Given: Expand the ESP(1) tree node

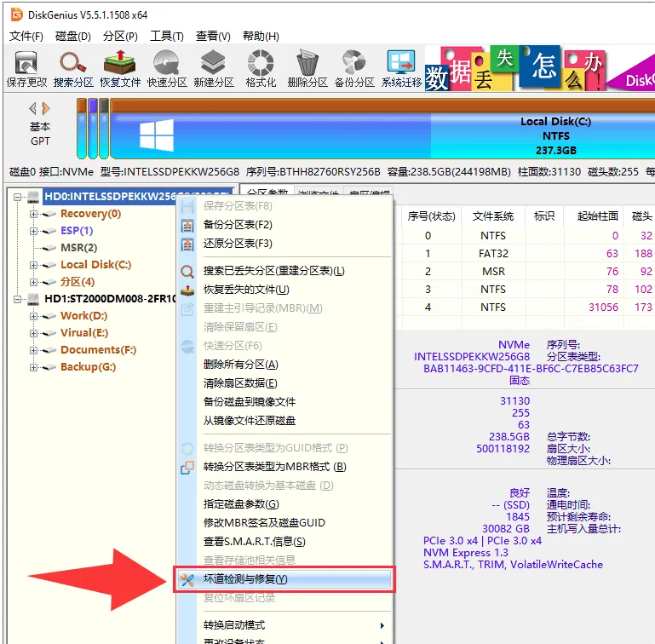Looking at the screenshot, I should pyautogui.click(x=33, y=231).
